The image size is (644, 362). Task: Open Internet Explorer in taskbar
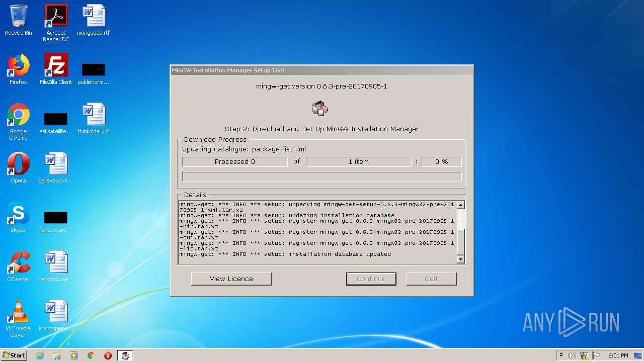[40, 355]
